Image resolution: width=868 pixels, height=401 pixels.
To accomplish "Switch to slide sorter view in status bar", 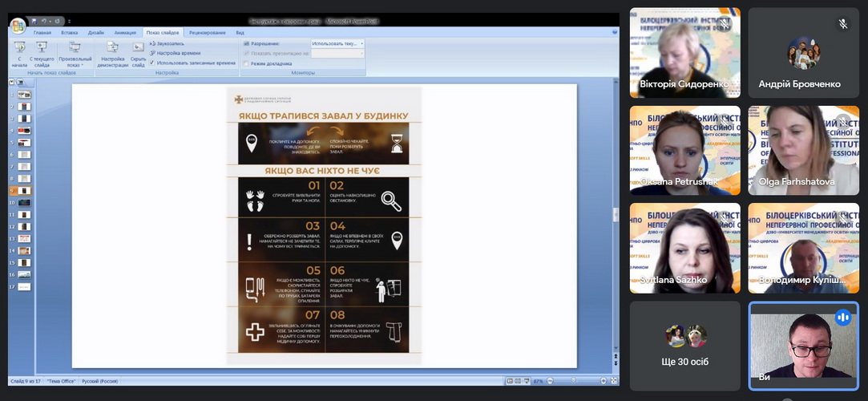I will coord(517,381).
